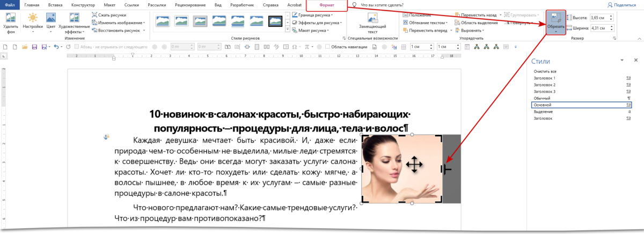Toggle the Абзац не отрывать от следующего checkbox
The image size is (644, 234).
point(76,47)
